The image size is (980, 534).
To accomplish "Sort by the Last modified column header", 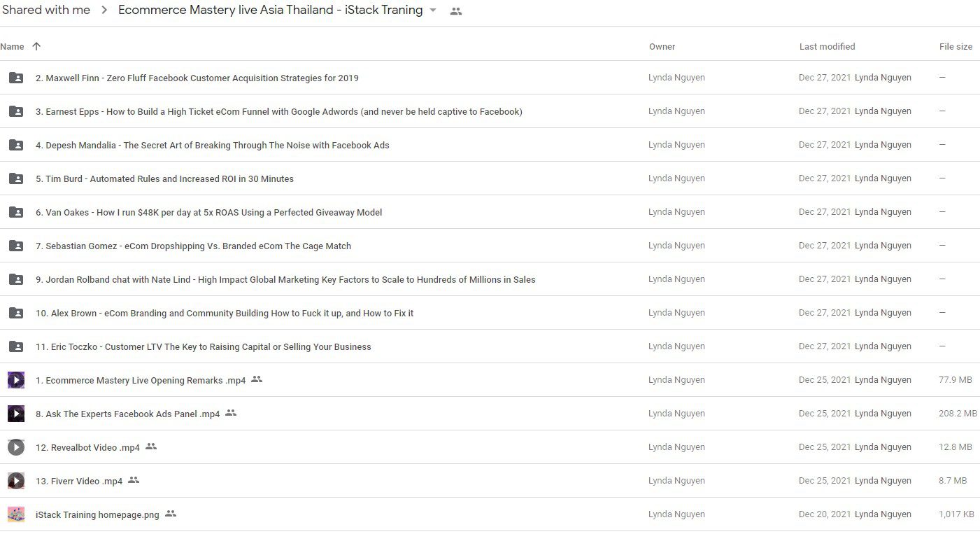I will click(827, 47).
